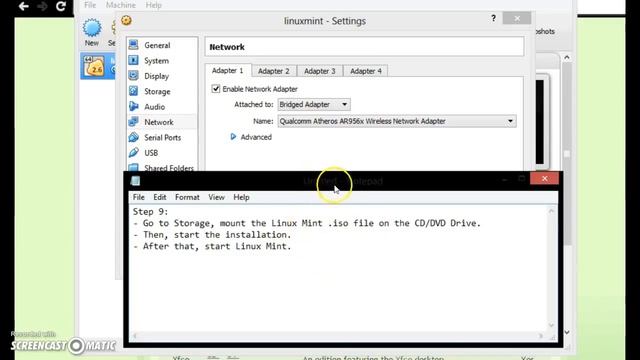Click the Serial Ports icon
This screenshot has width=640, height=360.
(x=133, y=137)
